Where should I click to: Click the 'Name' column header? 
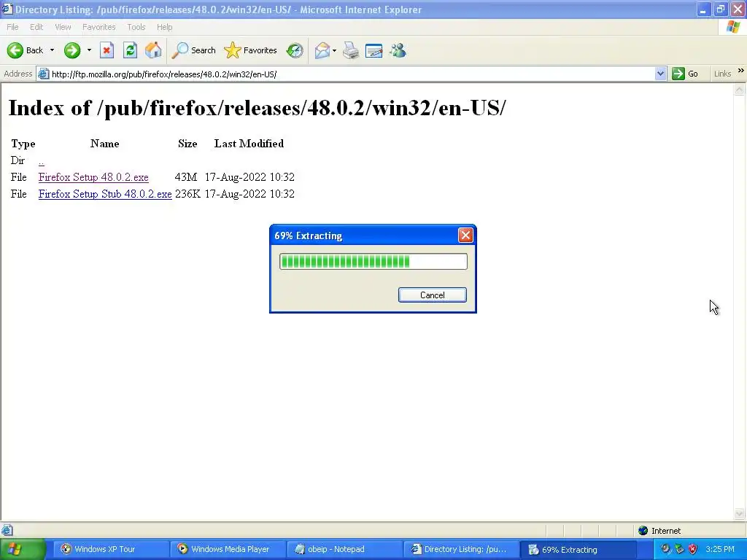pos(105,144)
